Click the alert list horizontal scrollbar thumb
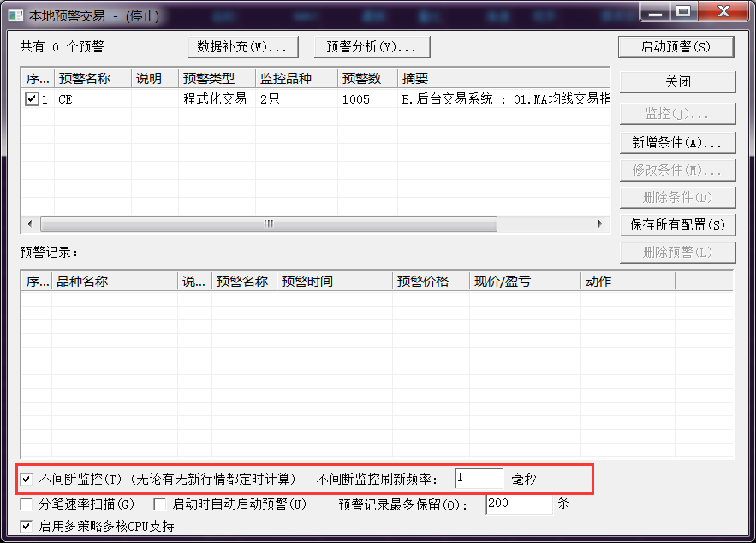 pyautogui.click(x=268, y=224)
